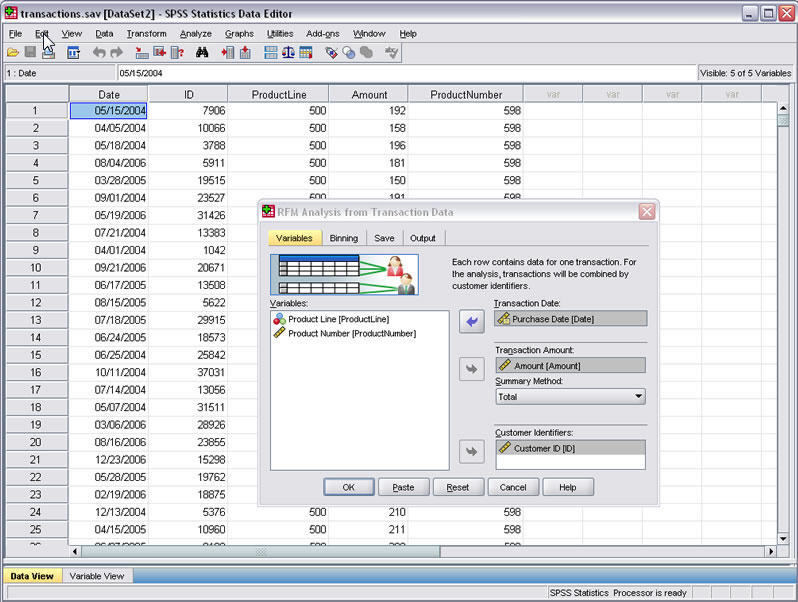Open the Utilities menu
Viewport: 798px width, 602px height.
pyautogui.click(x=280, y=34)
